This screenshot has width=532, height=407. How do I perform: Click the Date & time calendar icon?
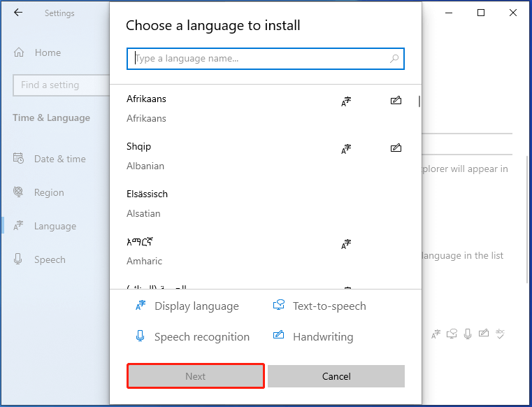[x=18, y=158]
